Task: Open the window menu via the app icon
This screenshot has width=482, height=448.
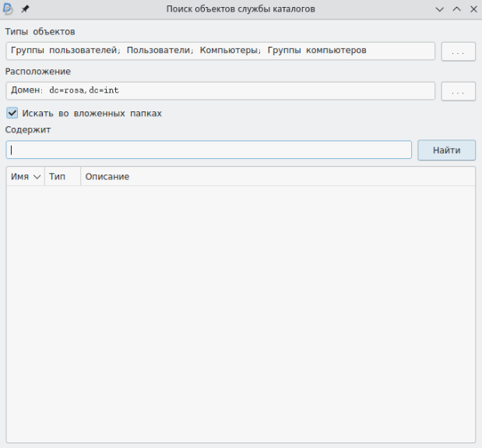Action: [x=9, y=9]
